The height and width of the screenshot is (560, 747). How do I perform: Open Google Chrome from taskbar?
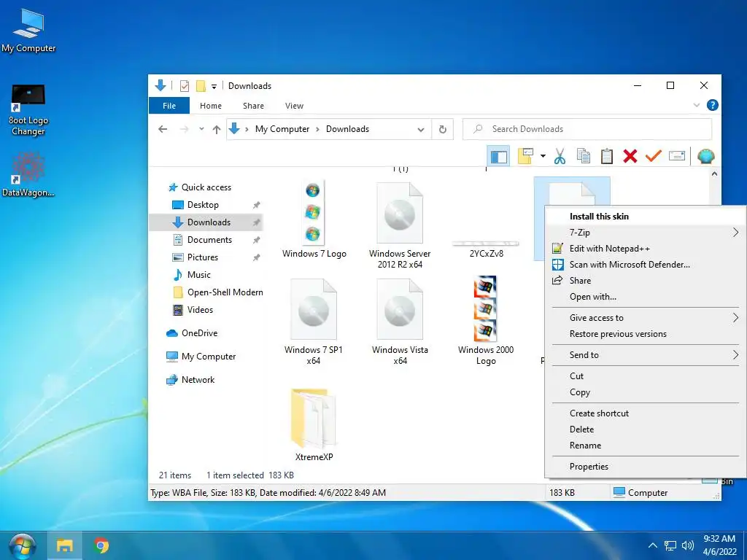pyautogui.click(x=101, y=545)
